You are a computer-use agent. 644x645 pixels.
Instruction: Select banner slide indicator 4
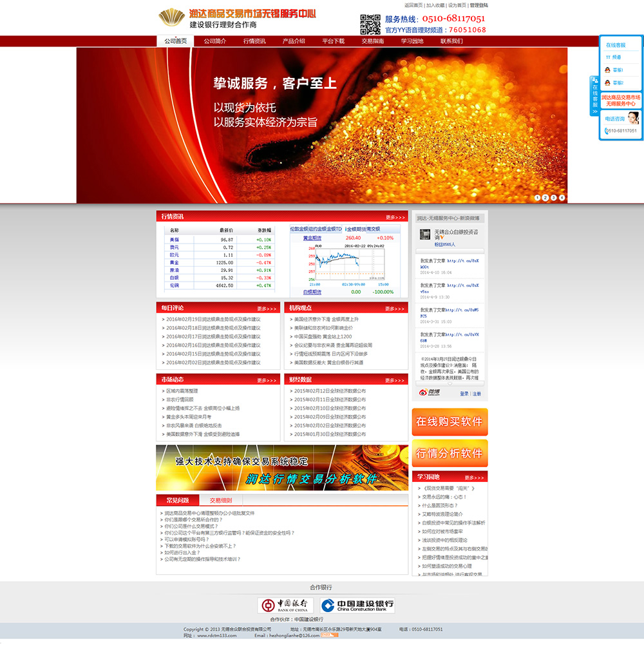click(562, 198)
